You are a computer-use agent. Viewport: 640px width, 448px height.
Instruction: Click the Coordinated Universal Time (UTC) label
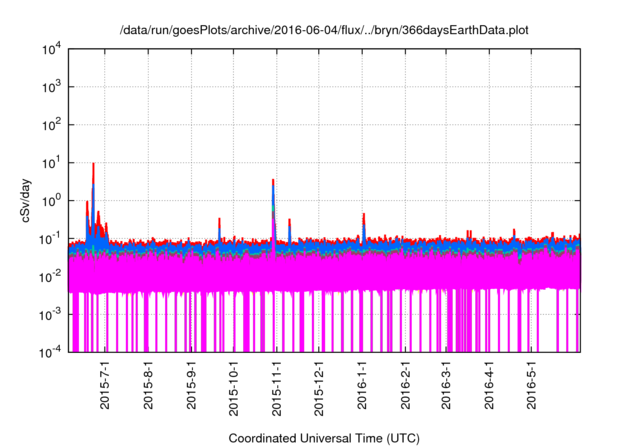[324, 438]
